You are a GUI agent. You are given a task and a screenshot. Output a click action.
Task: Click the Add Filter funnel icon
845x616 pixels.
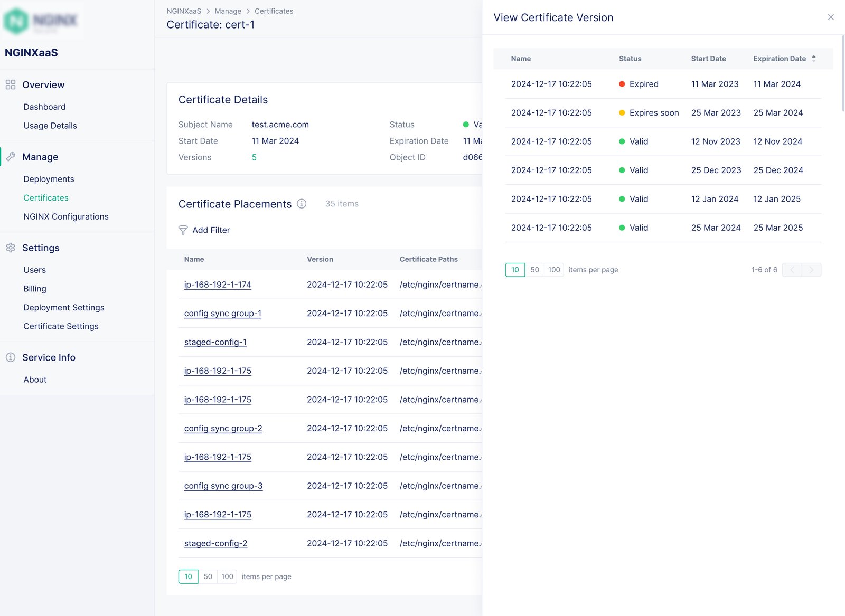[183, 230]
